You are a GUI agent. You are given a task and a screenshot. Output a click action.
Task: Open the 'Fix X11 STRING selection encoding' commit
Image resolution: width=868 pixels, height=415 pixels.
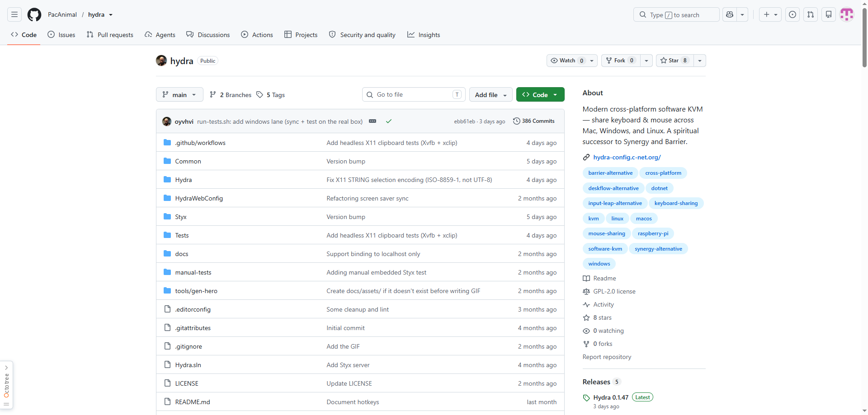(409, 180)
